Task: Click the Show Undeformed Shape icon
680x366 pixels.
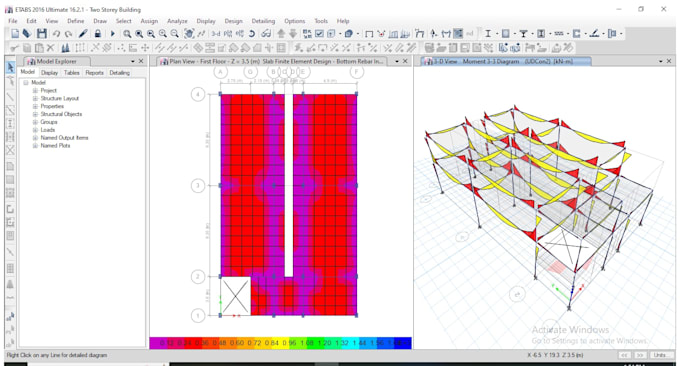Action: (x=369, y=34)
